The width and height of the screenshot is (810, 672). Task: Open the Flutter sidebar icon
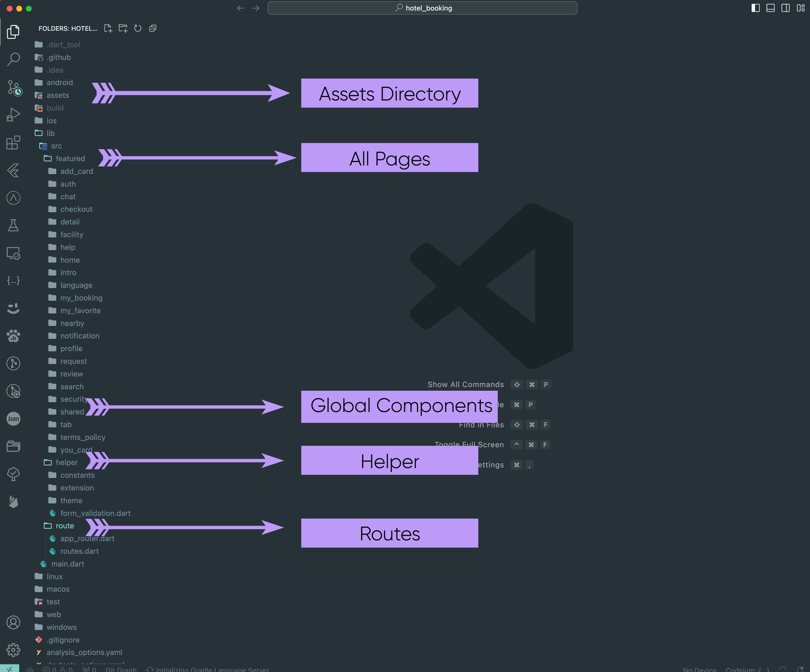(x=13, y=170)
